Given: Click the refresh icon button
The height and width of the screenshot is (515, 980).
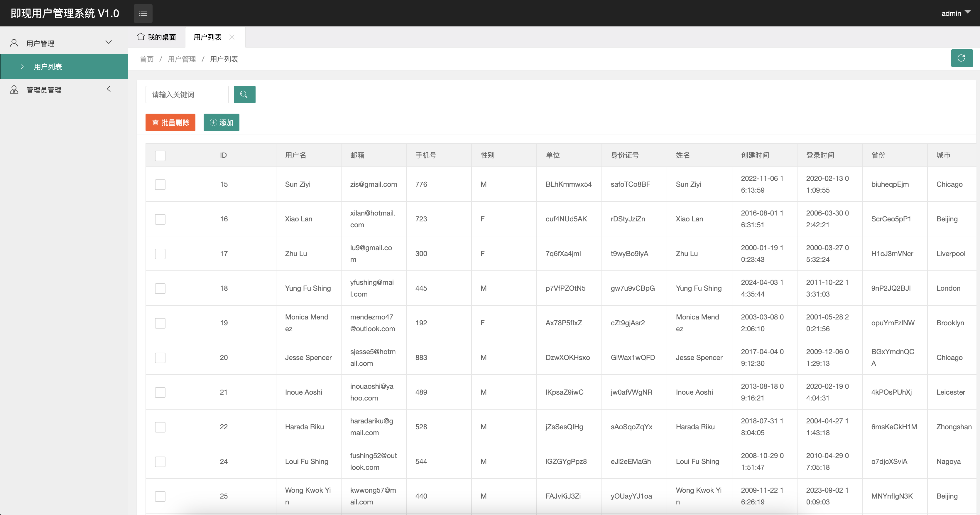Looking at the screenshot, I should 961,58.
